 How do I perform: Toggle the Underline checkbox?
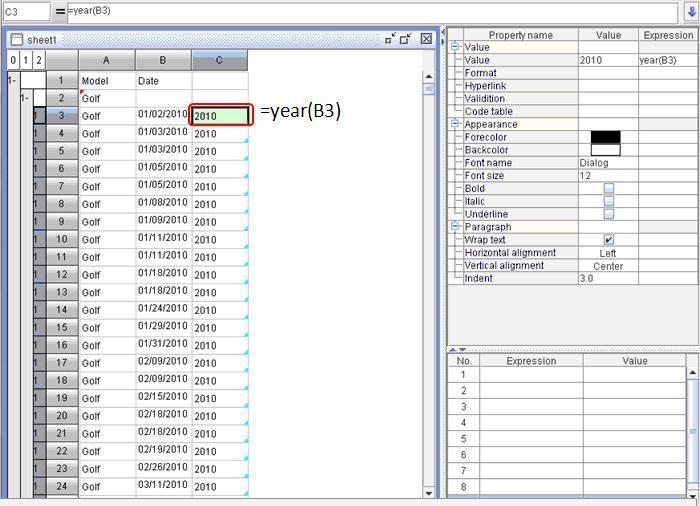[608, 214]
